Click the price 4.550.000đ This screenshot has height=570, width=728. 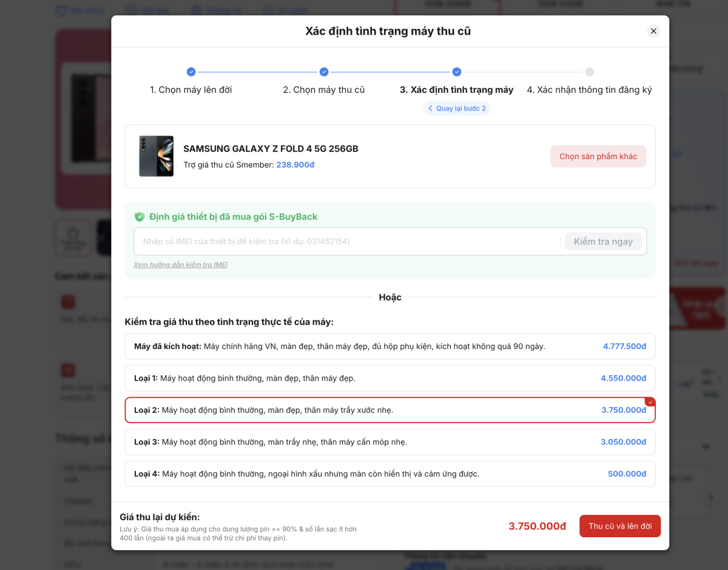[x=624, y=378]
